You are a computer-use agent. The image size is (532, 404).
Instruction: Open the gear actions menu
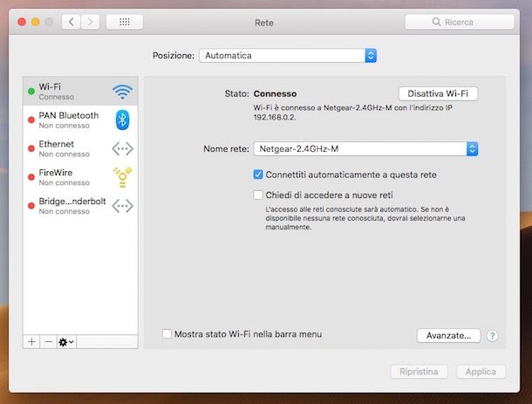pos(66,342)
